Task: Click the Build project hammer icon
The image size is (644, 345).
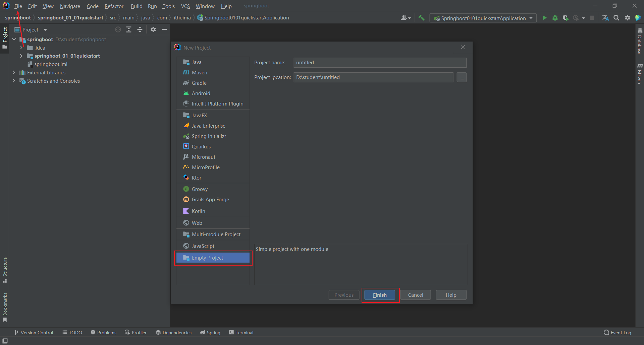Action: point(422,18)
